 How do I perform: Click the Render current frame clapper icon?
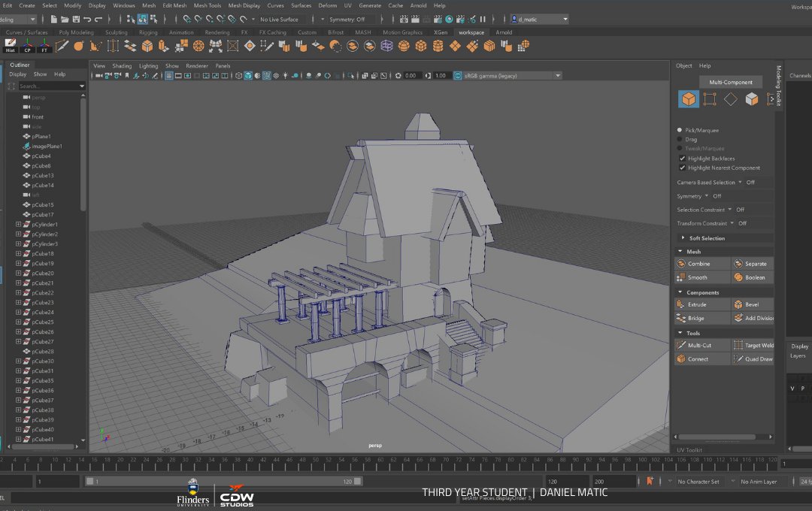coord(415,19)
